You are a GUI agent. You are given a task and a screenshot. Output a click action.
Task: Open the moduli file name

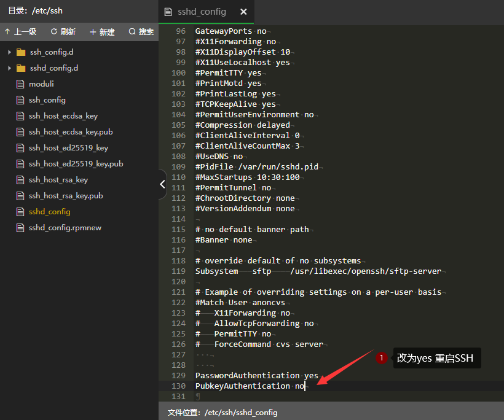point(41,84)
